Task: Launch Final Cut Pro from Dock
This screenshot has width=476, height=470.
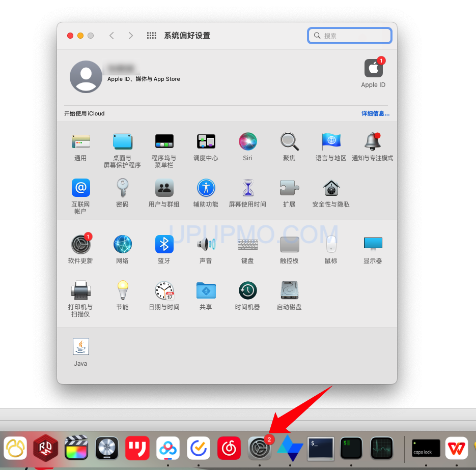Action: point(76,448)
